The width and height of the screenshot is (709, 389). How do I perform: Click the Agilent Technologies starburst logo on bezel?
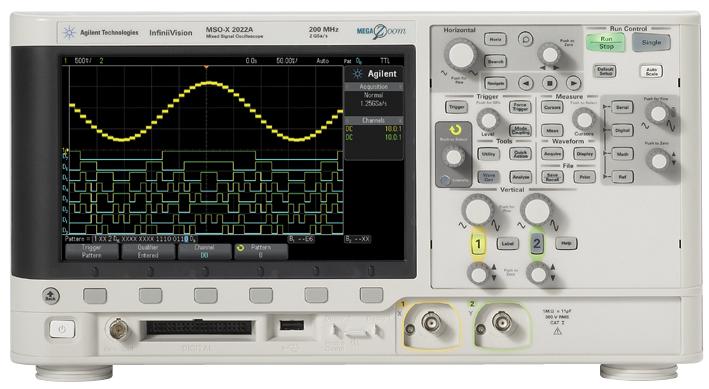(69, 33)
